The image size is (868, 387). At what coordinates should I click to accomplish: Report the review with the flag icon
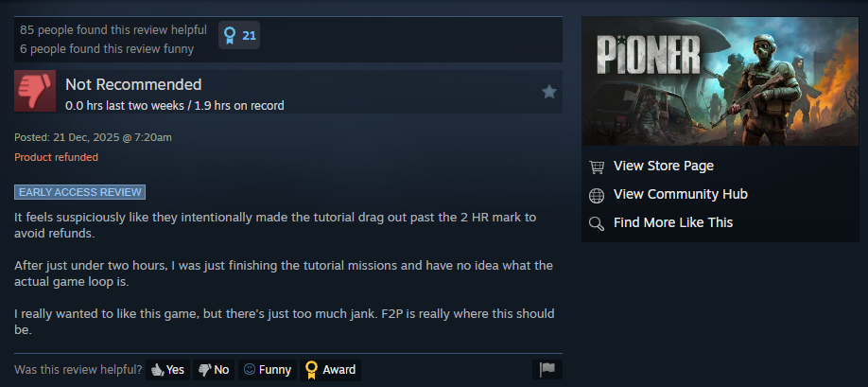547,369
